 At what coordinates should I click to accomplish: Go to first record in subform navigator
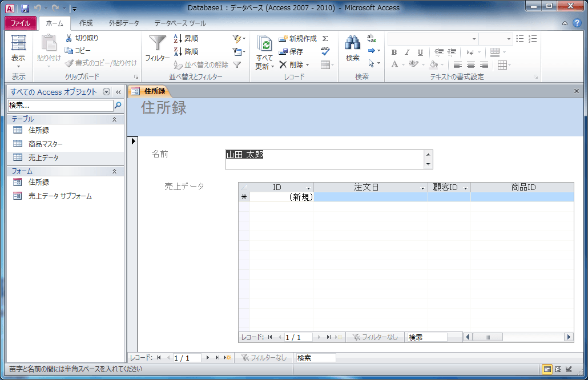tap(270, 337)
